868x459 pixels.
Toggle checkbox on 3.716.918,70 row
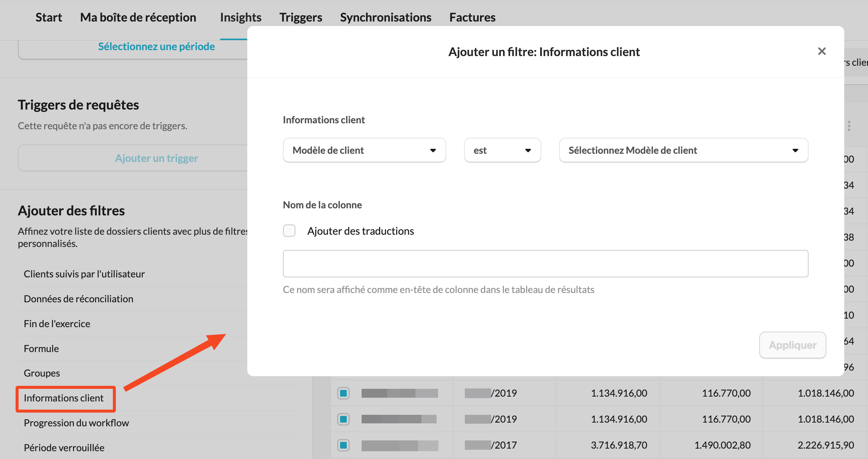343,445
